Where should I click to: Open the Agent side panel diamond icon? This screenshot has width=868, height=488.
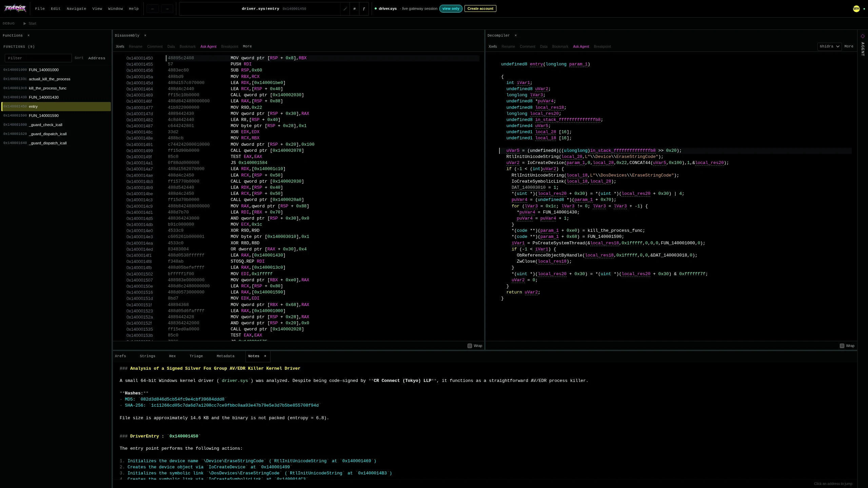coord(863,36)
